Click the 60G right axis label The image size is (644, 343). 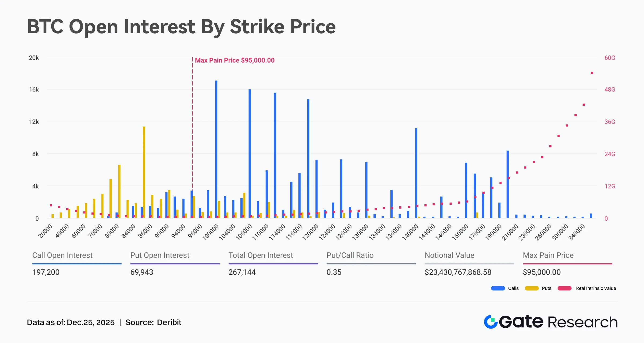point(610,58)
